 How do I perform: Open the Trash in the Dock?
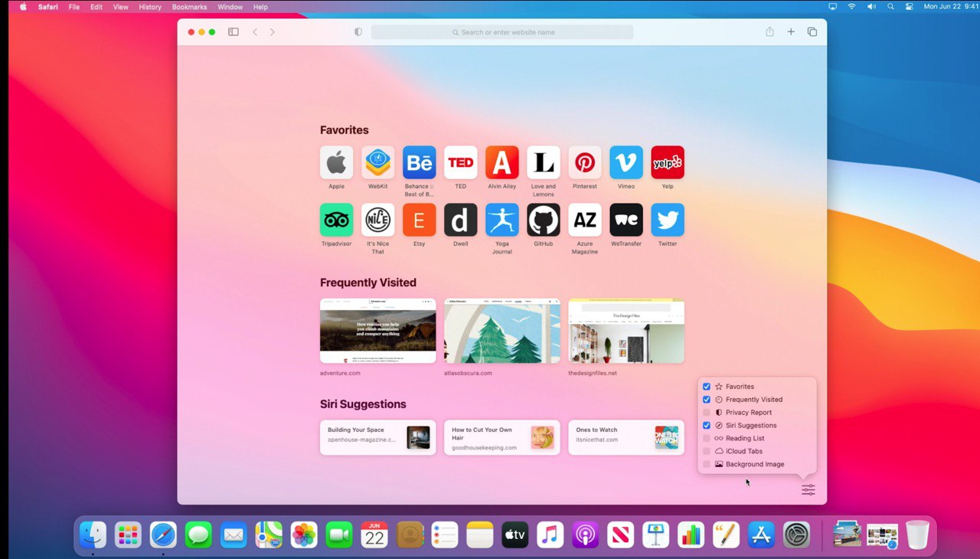917,534
